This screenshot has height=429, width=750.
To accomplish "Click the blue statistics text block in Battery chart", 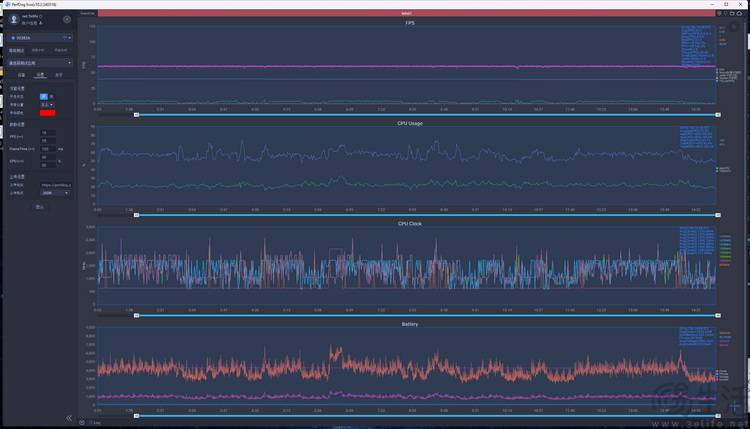I will (x=696, y=336).
